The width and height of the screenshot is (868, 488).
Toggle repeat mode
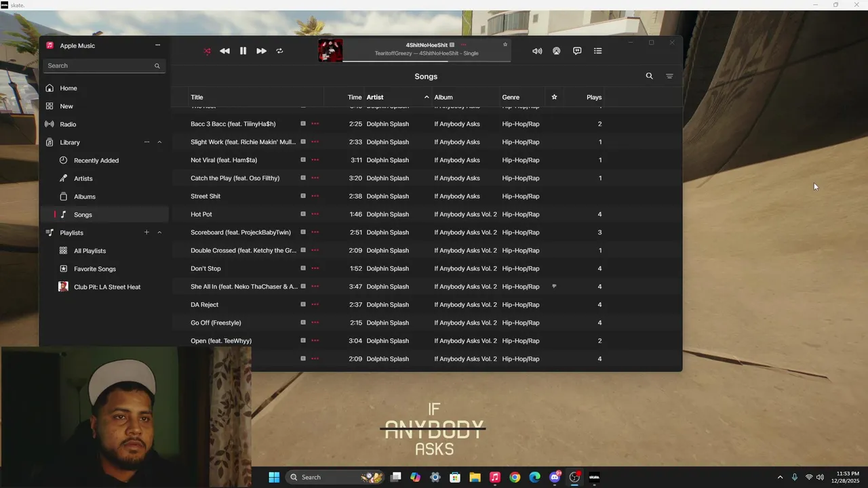(x=279, y=51)
